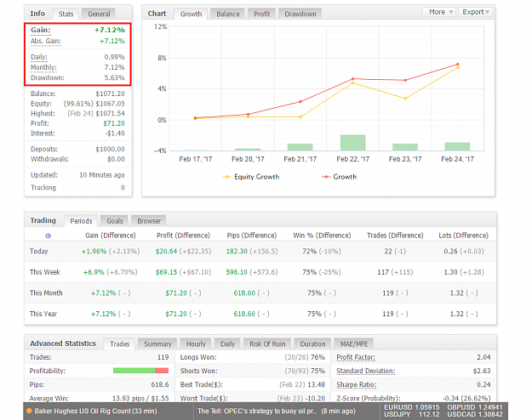Click the Best Trade($) value 13.48
This screenshot has height=420, width=532.
316,385
